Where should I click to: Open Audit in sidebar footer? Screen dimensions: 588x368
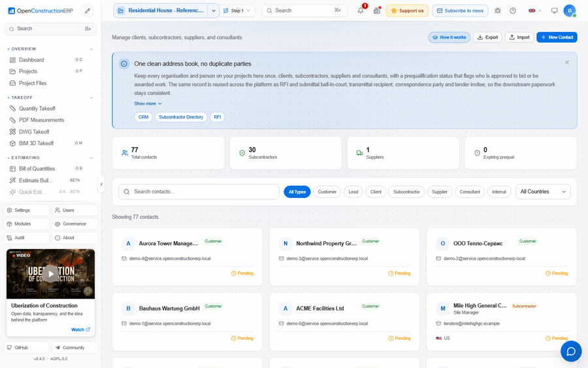[x=27, y=238]
